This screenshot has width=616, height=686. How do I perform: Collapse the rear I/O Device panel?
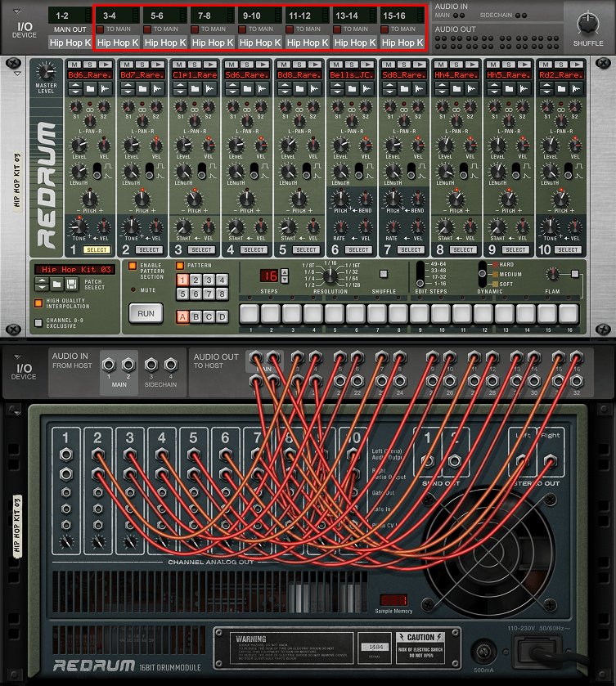[x=16, y=356]
